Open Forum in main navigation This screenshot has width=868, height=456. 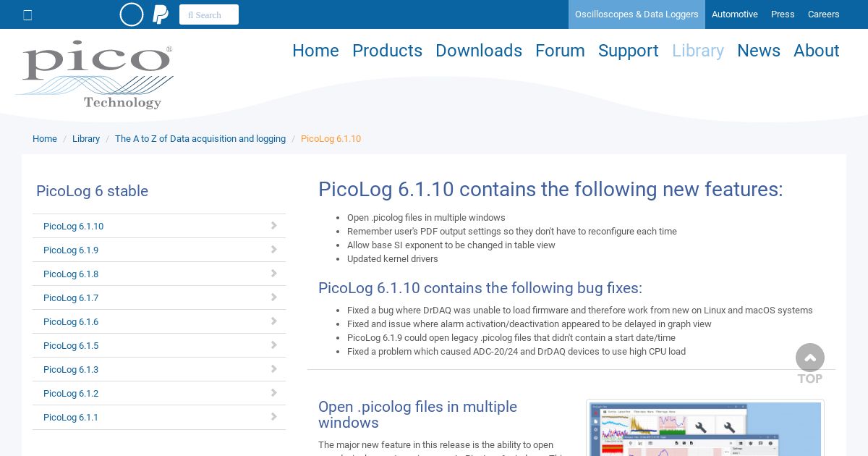(x=560, y=51)
